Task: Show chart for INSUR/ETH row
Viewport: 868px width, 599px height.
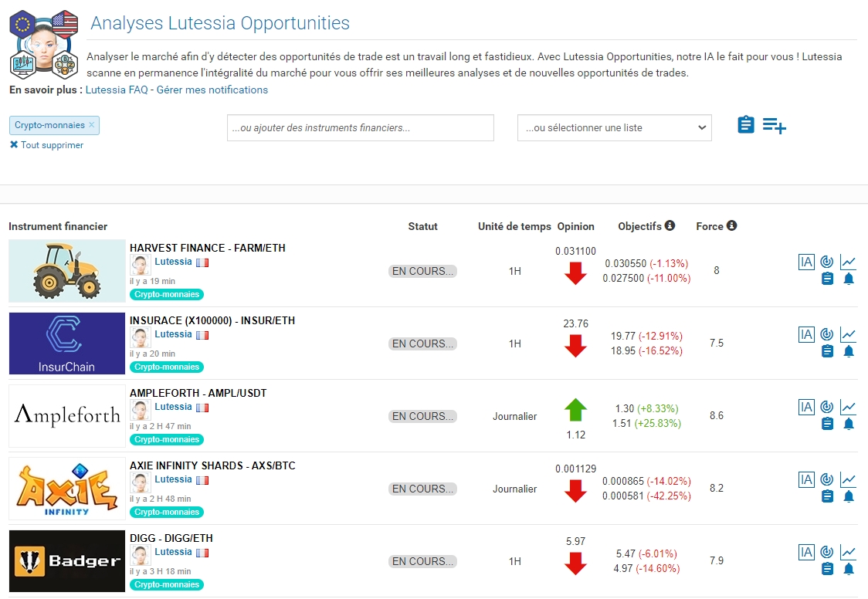Action: tap(848, 334)
